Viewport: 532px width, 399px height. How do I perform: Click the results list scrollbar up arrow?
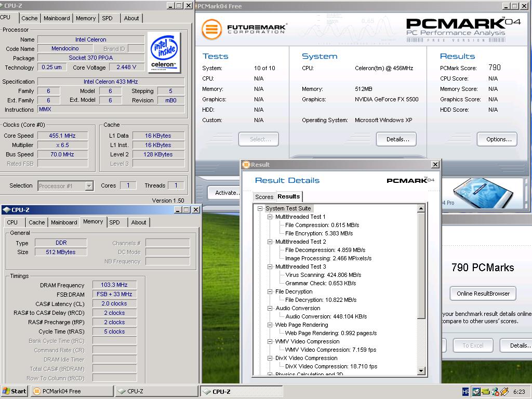click(421, 208)
